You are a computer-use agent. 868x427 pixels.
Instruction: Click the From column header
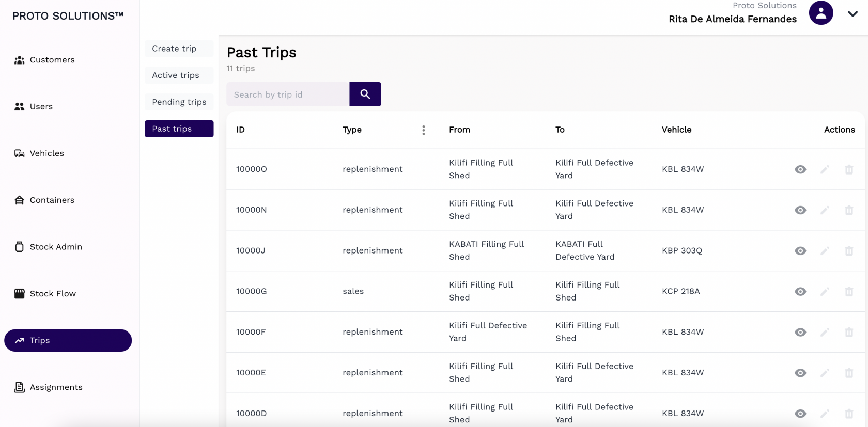[x=459, y=130]
